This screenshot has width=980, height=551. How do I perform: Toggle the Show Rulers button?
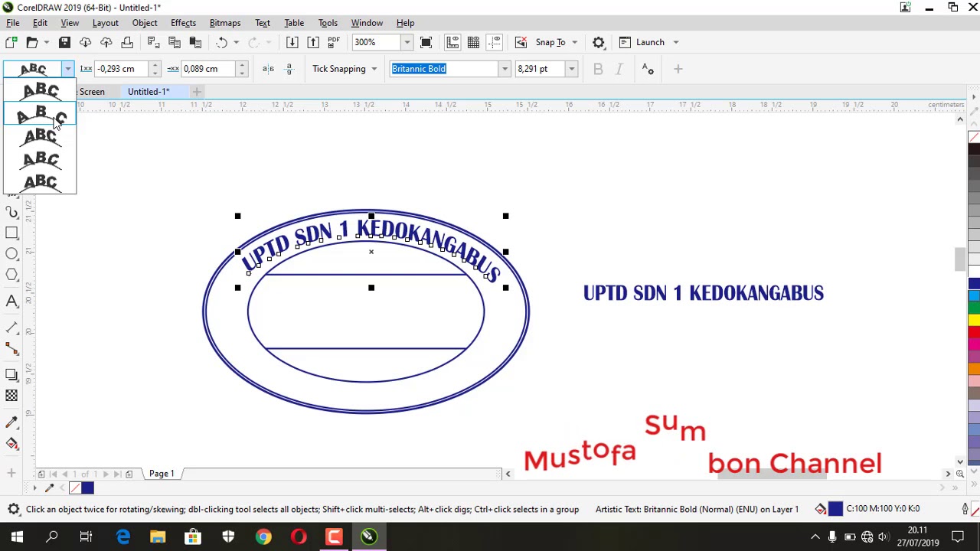(452, 42)
